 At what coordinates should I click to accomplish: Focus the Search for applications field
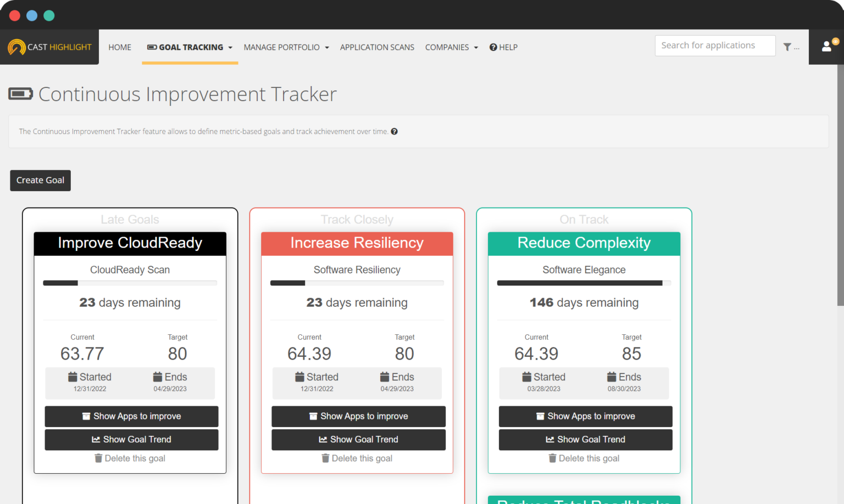point(714,46)
